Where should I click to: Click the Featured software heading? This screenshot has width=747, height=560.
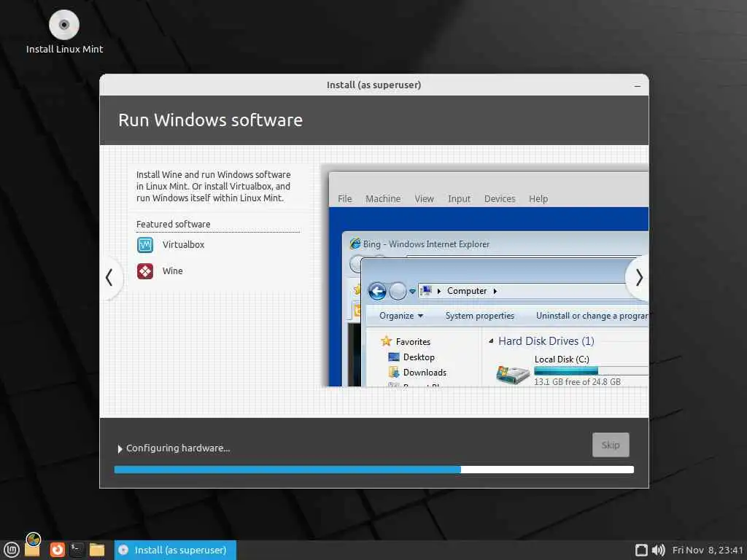click(x=174, y=225)
